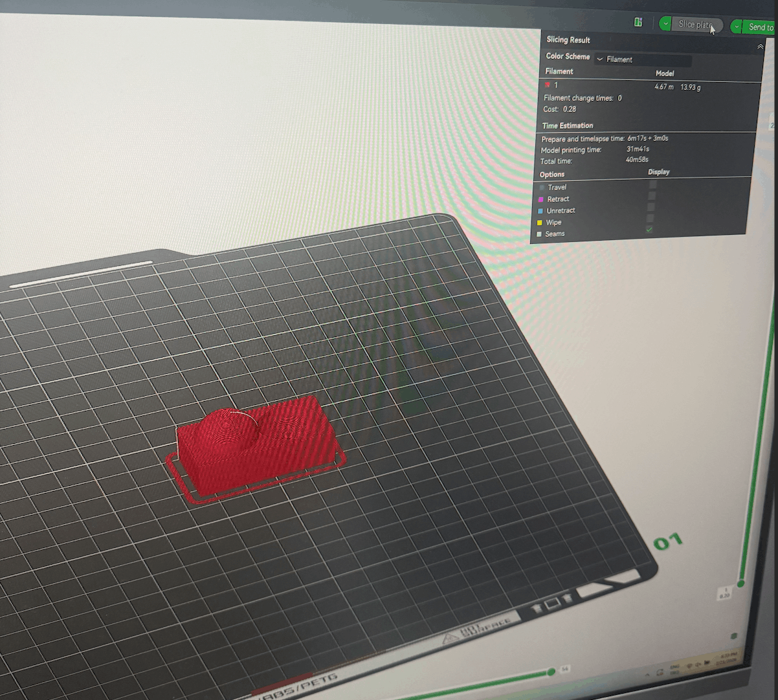This screenshot has width=778, height=700.
Task: Enable the Retract display checkbox
Action: (x=652, y=196)
